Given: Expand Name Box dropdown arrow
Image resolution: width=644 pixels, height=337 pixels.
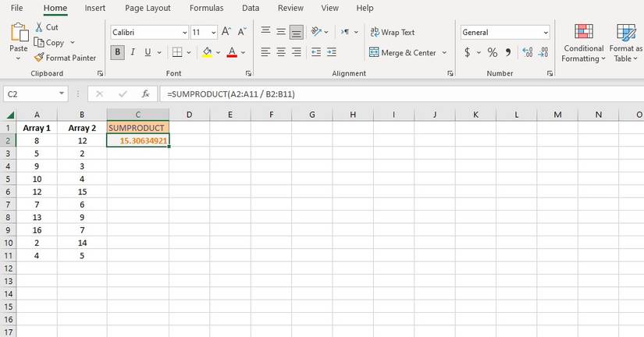Looking at the screenshot, I should pos(61,94).
